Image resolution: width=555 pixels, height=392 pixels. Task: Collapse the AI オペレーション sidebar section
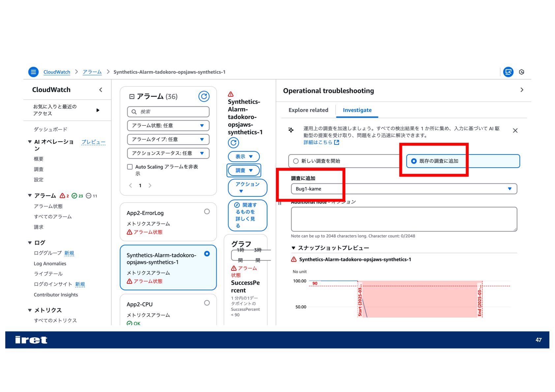[x=30, y=142]
